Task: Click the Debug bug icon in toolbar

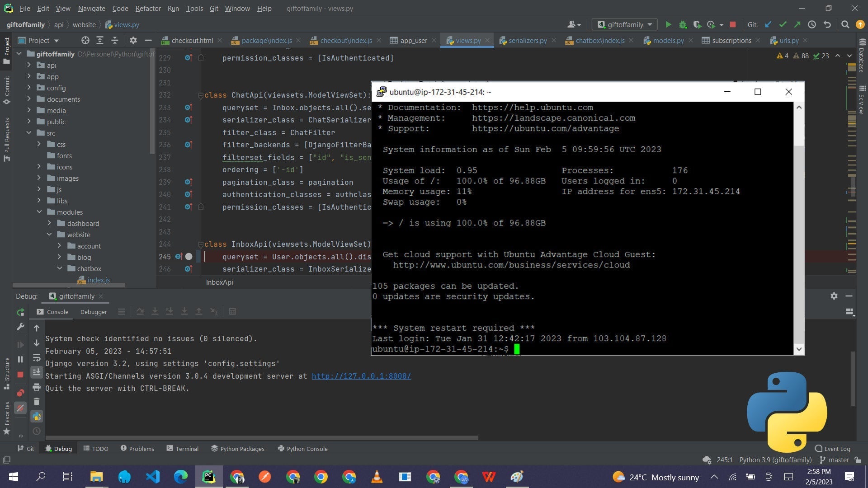Action: (x=683, y=24)
